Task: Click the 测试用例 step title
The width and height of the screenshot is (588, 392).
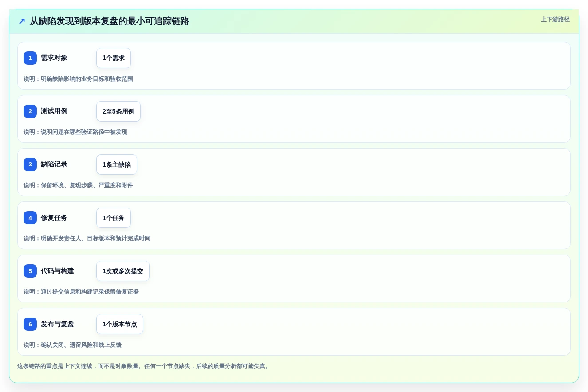Action: 54,111
